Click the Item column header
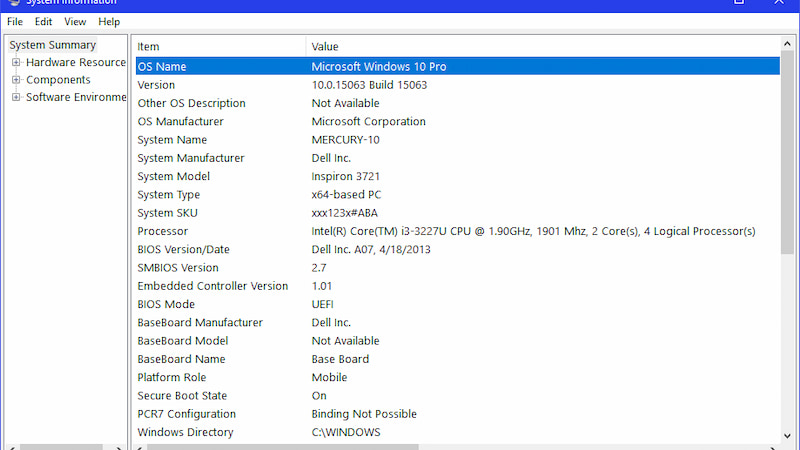800x450 pixels. tap(219, 46)
